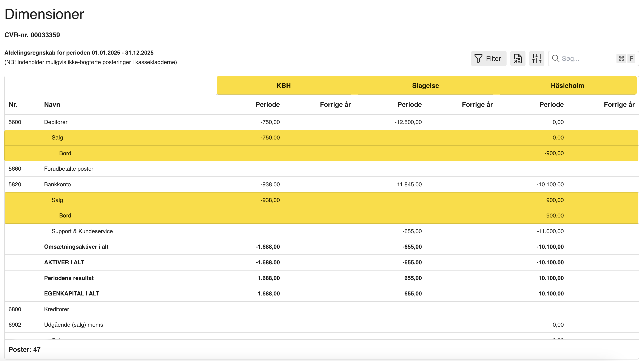The image size is (644, 361).
Task: Expand the 5600 Debitorer account row
Action: 55,122
